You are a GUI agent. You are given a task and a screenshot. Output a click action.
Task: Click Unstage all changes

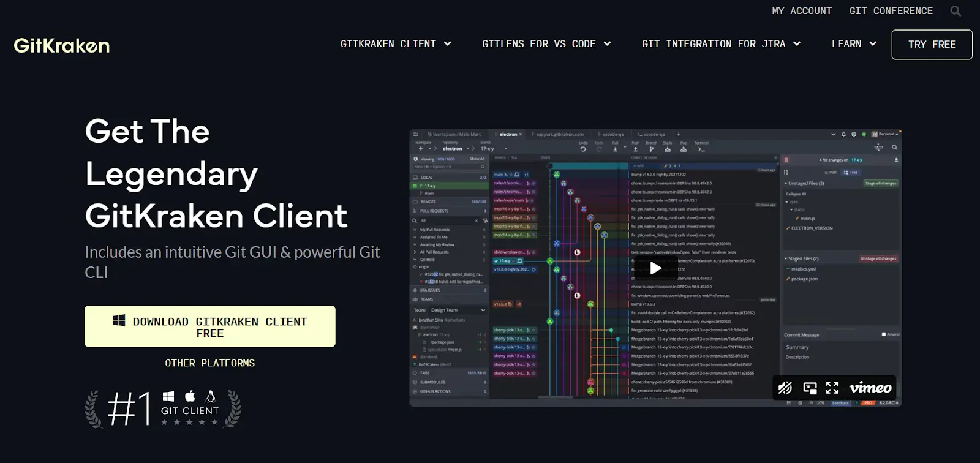click(x=878, y=258)
